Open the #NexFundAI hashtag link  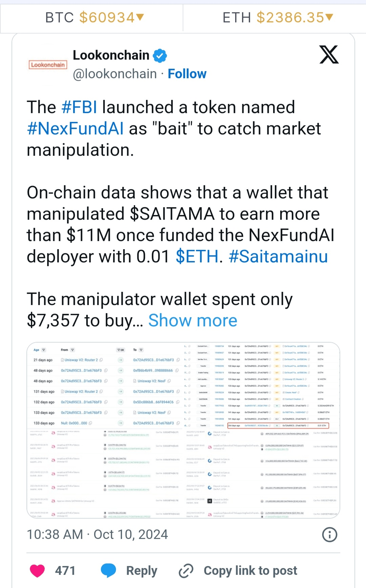[75, 129]
